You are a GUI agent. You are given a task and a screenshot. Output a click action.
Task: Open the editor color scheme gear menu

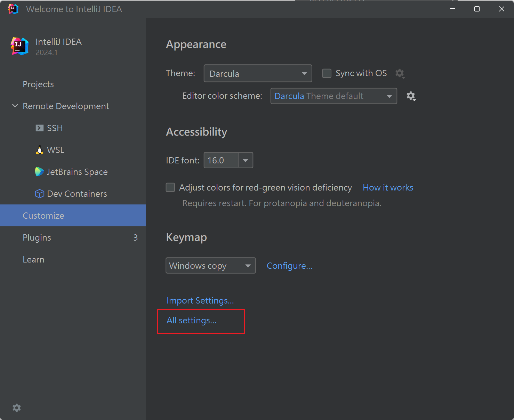tap(411, 96)
